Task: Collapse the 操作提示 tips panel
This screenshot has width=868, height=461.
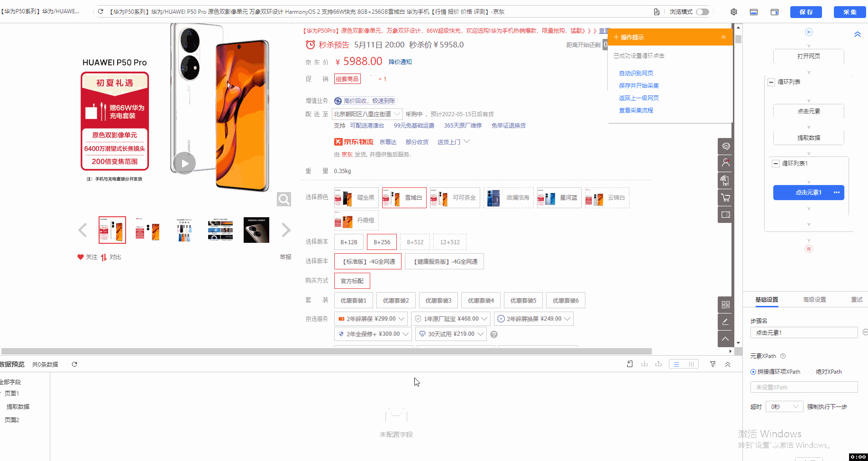Action: 723,37
